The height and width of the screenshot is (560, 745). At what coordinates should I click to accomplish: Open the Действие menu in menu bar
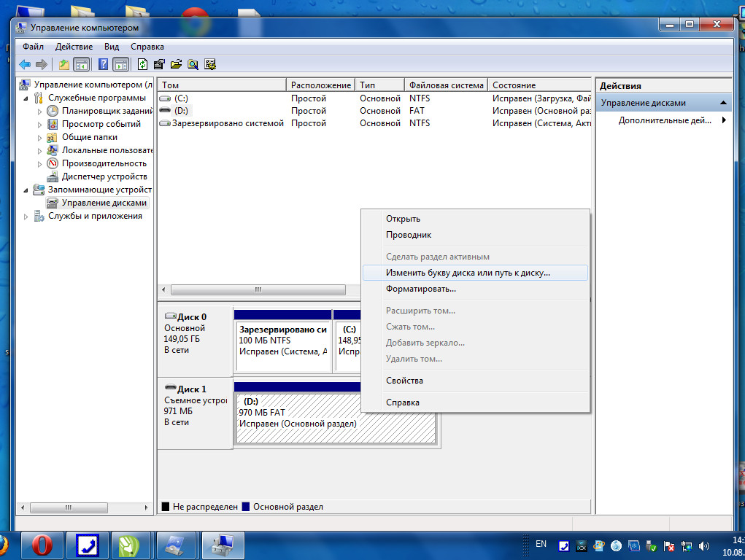[x=74, y=47]
